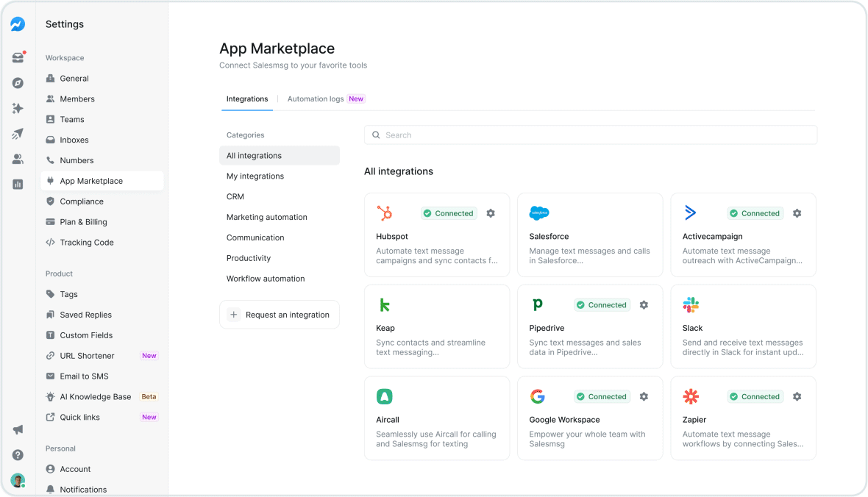Open the Aircall integration card
The width and height of the screenshot is (868, 497).
(x=437, y=418)
